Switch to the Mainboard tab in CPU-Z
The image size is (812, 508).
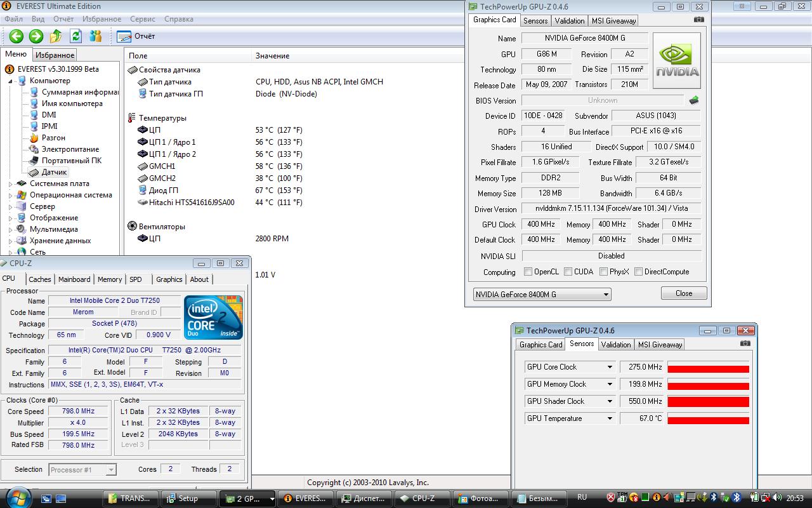(74, 279)
